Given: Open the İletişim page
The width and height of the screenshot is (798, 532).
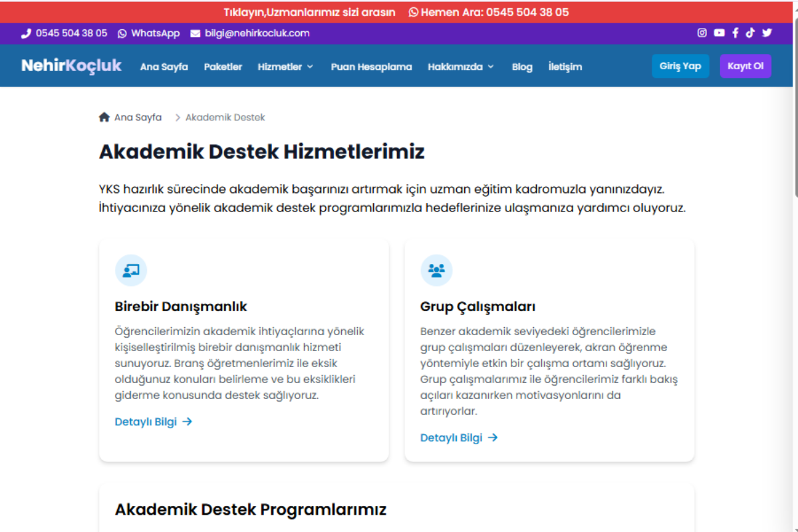Looking at the screenshot, I should pos(565,66).
